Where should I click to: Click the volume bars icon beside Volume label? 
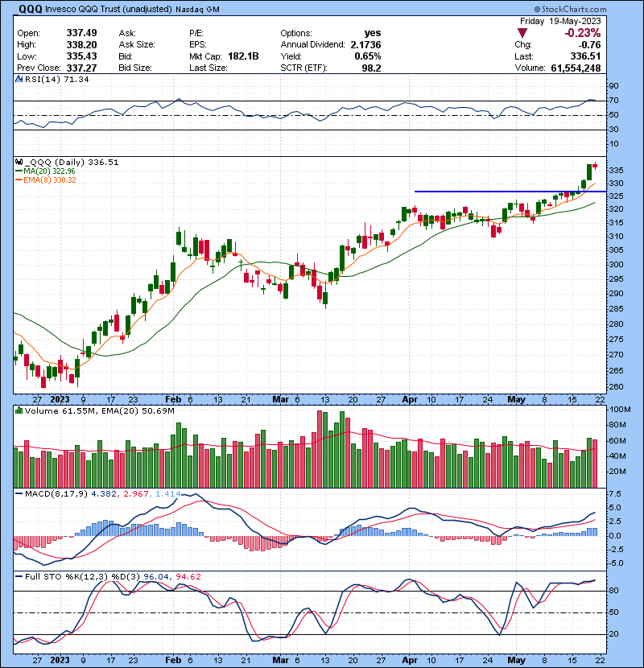(x=19, y=411)
